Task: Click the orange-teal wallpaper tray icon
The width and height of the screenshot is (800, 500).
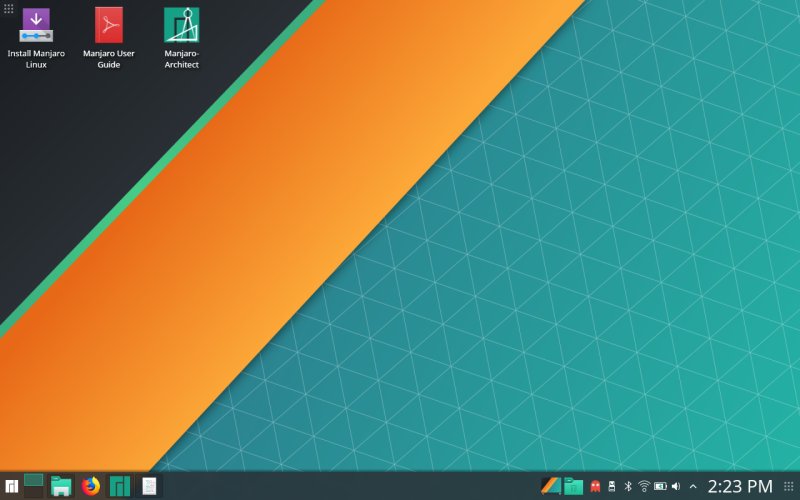Action: click(551, 486)
